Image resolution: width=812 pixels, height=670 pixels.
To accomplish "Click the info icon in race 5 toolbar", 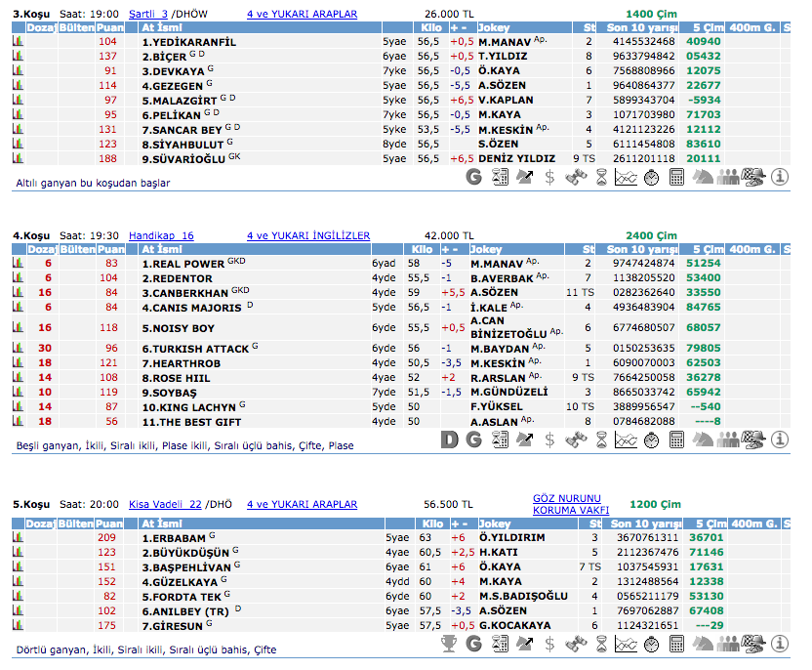I will click(779, 644).
